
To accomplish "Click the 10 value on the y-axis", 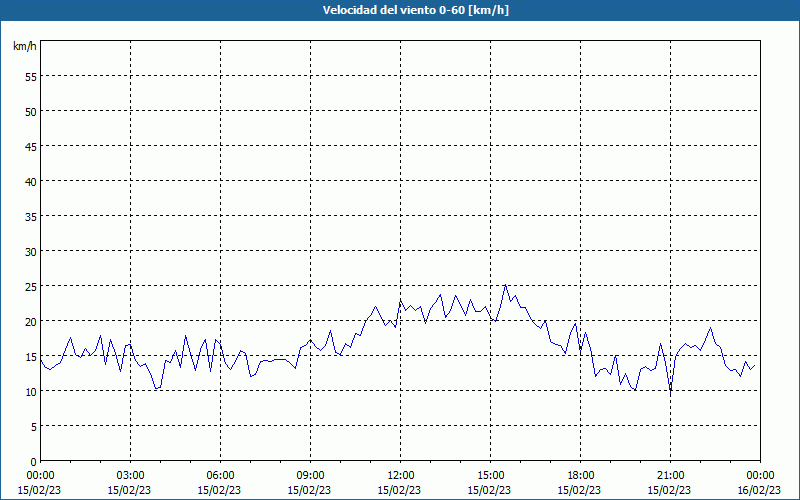I will click(31, 392).
